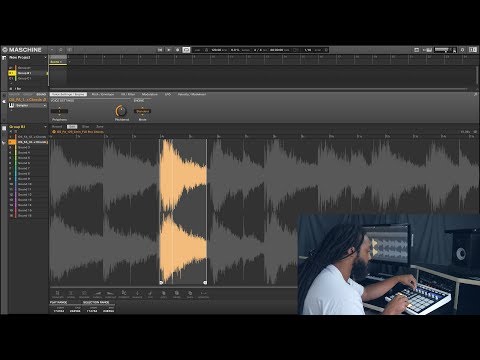Open the Sampler plug-in dropdown
The height and width of the screenshot is (360, 480).
(45, 105)
